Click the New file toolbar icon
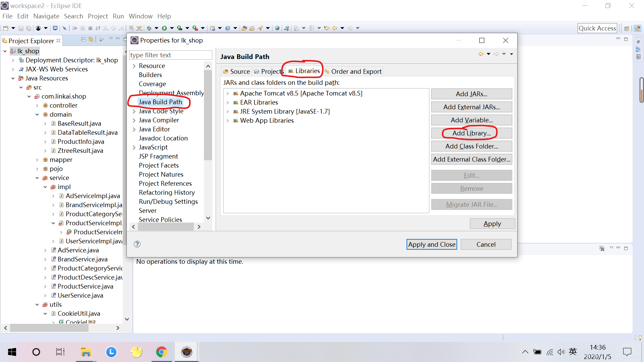 click(x=6, y=28)
